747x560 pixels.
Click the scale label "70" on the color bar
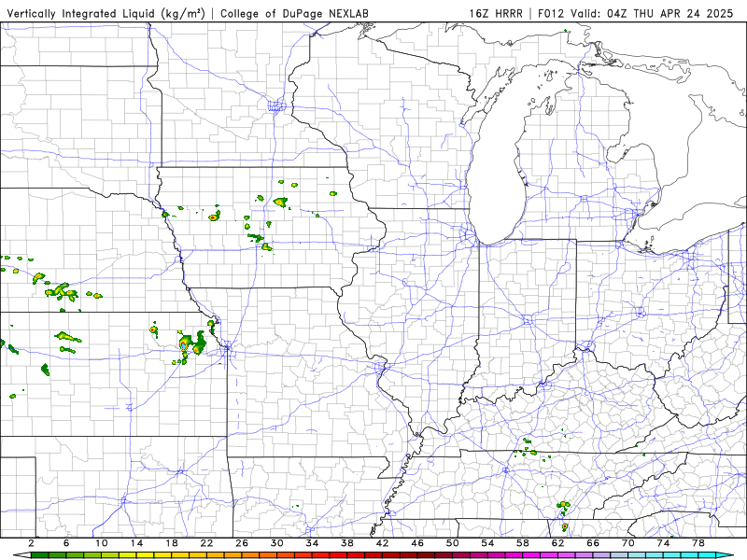coord(628,543)
